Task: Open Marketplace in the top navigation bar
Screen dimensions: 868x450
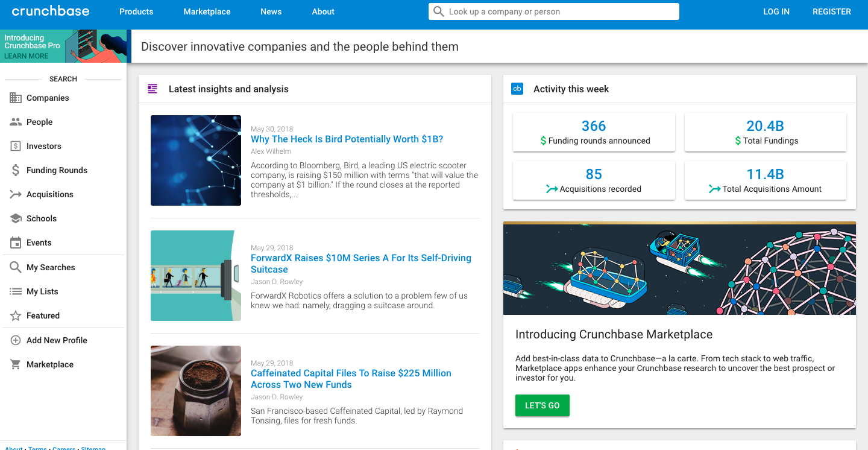Action: click(207, 11)
